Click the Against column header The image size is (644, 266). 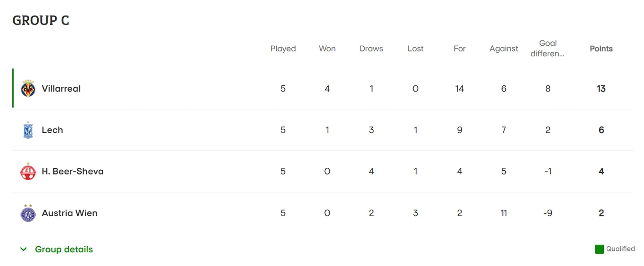[504, 49]
